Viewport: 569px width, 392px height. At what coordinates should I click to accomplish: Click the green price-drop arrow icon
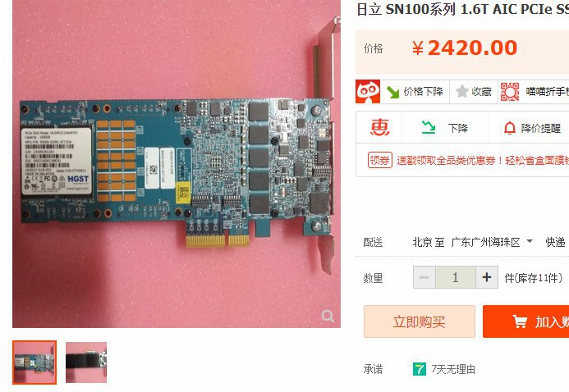click(x=392, y=92)
